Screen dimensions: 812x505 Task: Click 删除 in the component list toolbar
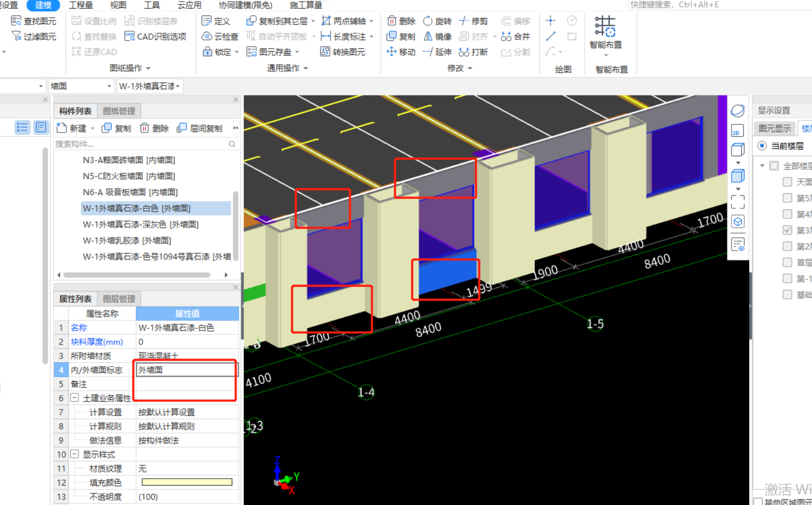pyautogui.click(x=154, y=128)
